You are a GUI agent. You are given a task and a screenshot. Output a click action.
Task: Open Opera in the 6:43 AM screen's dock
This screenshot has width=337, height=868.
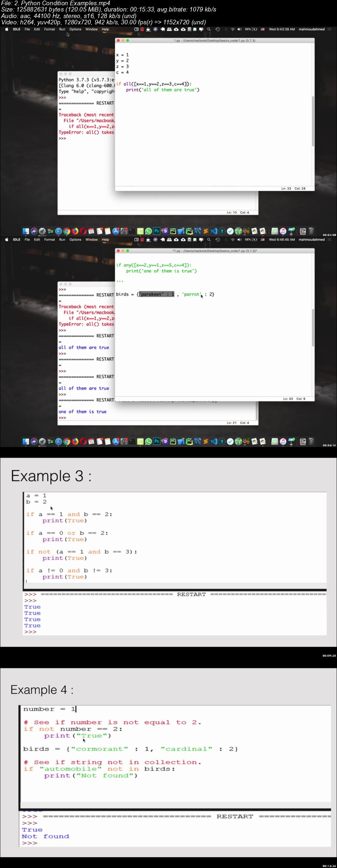83,231
